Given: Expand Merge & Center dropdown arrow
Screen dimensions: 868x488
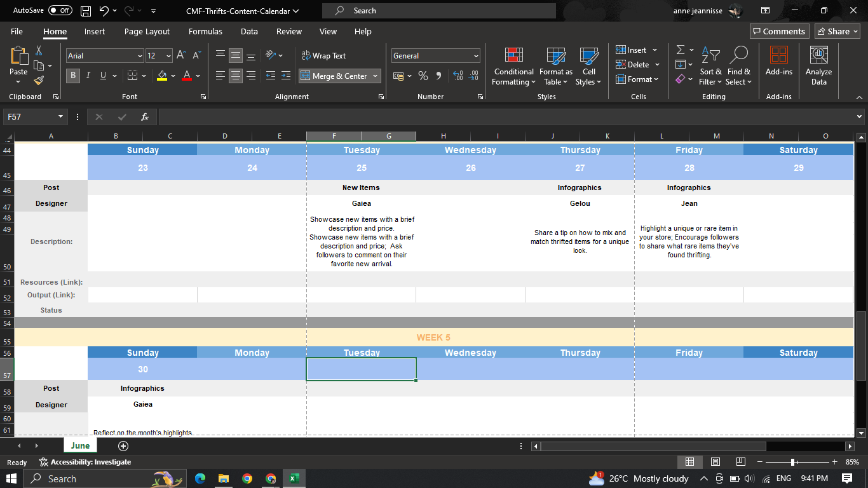Looking at the screenshot, I should (x=376, y=76).
